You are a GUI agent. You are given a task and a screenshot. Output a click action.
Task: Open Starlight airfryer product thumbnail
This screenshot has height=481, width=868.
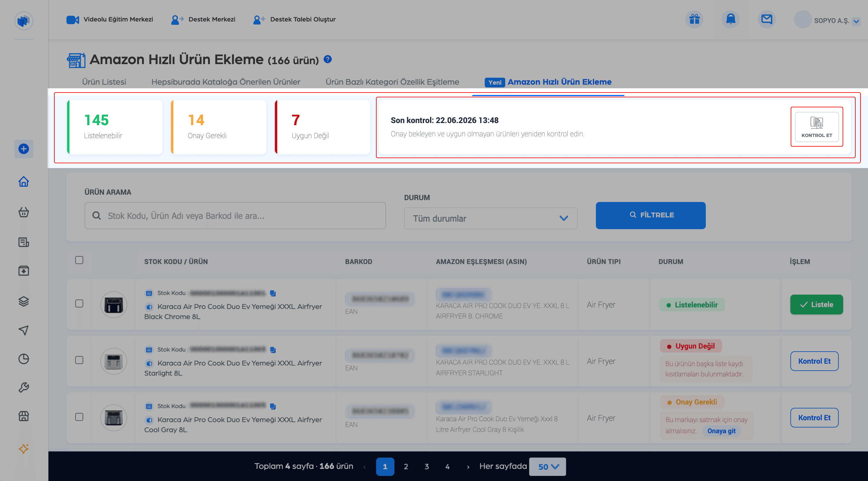[x=114, y=361]
